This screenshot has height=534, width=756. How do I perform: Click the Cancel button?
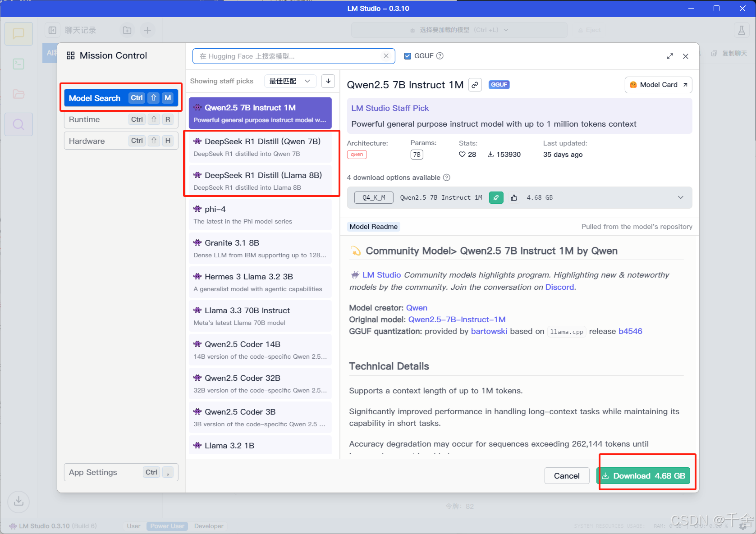point(567,476)
